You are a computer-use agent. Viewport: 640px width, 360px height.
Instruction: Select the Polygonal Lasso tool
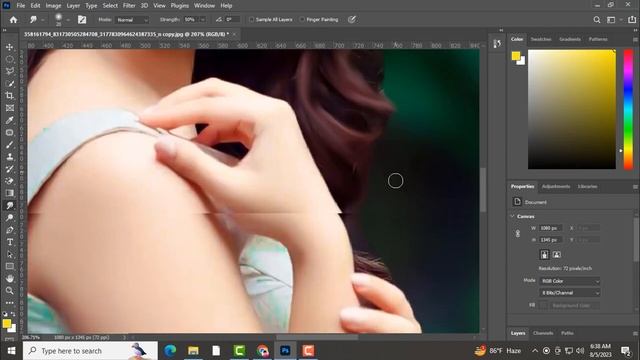point(9,71)
